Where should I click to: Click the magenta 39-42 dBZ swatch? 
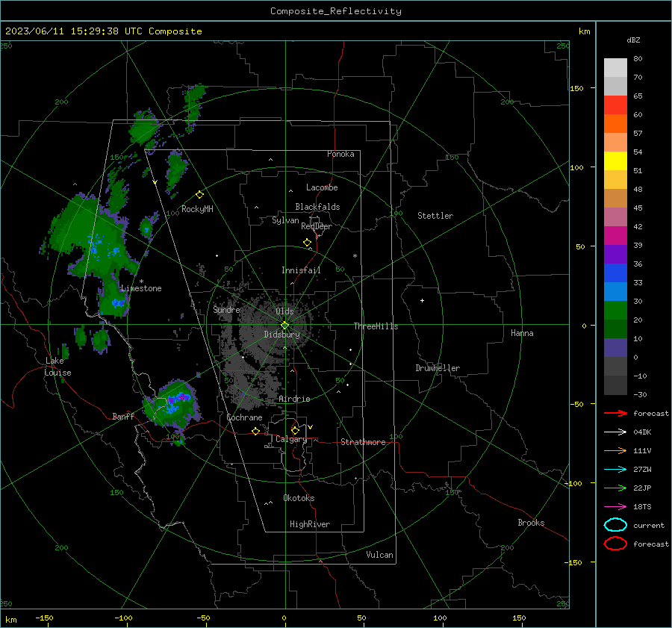[615, 236]
